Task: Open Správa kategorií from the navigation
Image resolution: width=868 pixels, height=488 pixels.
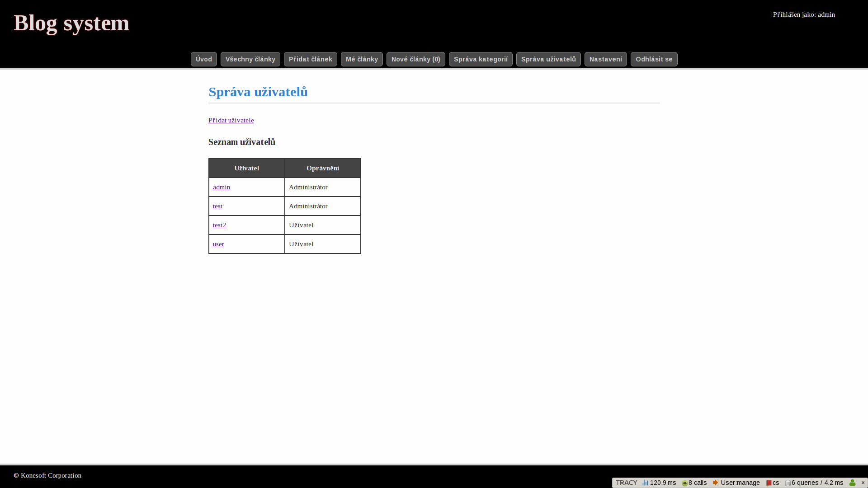Action: (x=481, y=59)
